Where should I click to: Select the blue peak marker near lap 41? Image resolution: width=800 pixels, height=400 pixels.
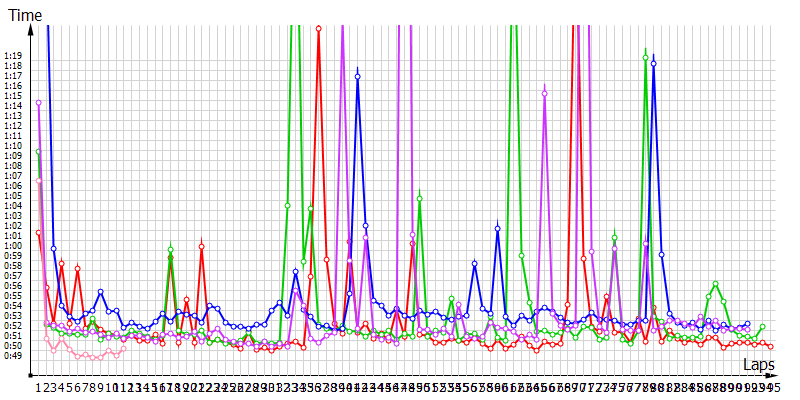pos(357,76)
